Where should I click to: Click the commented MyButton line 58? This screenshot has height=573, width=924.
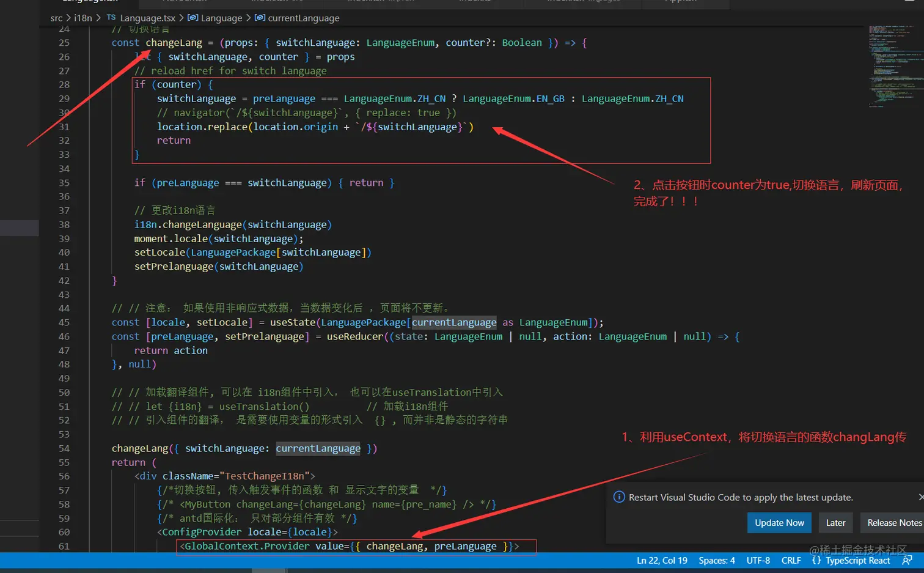pos(327,505)
